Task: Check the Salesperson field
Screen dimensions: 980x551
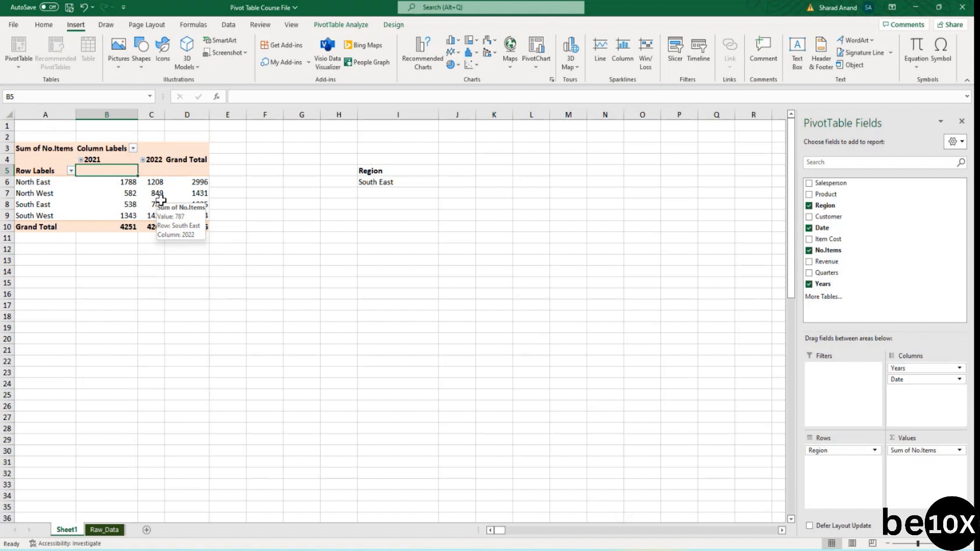Action: click(x=809, y=183)
